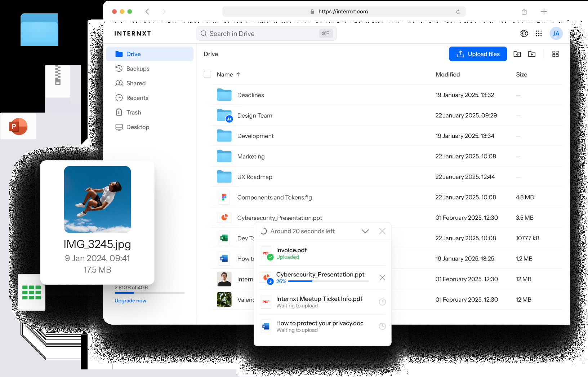Click inside the Search in Drive field
588x377 pixels.
point(267,33)
